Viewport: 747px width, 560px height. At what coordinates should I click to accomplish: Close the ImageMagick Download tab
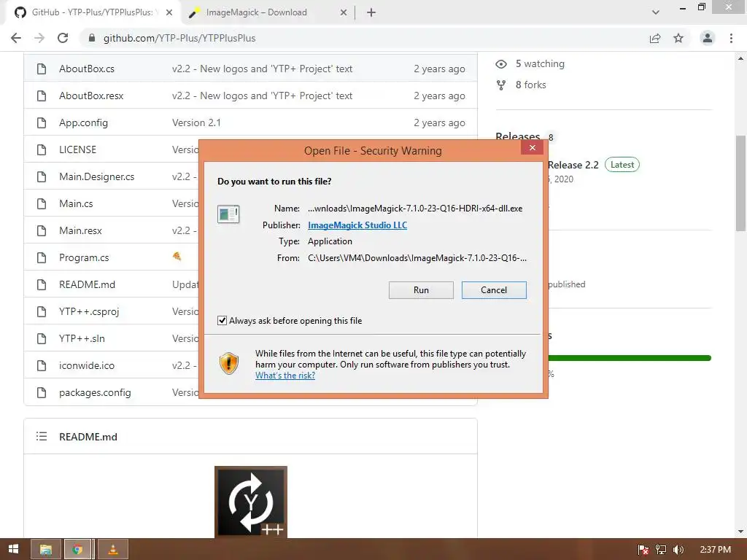pos(344,13)
